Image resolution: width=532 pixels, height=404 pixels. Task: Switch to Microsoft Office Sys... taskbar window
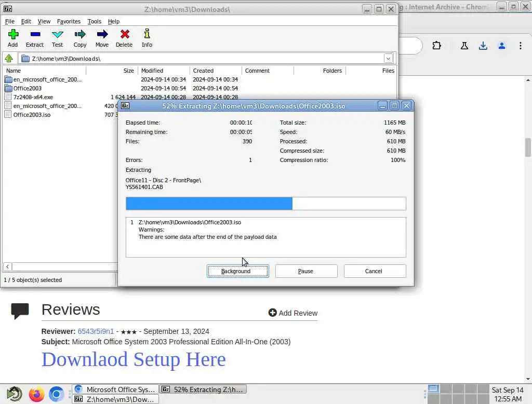click(x=116, y=389)
